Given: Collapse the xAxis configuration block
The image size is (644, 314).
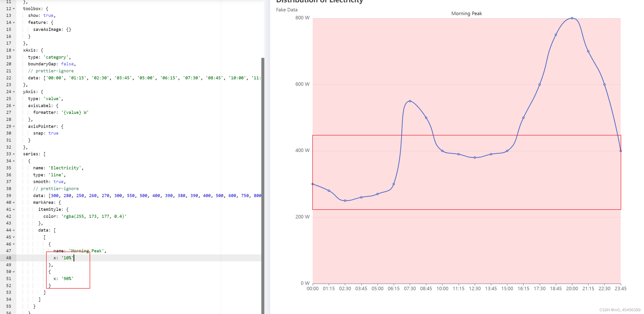Looking at the screenshot, I should click(14, 50).
